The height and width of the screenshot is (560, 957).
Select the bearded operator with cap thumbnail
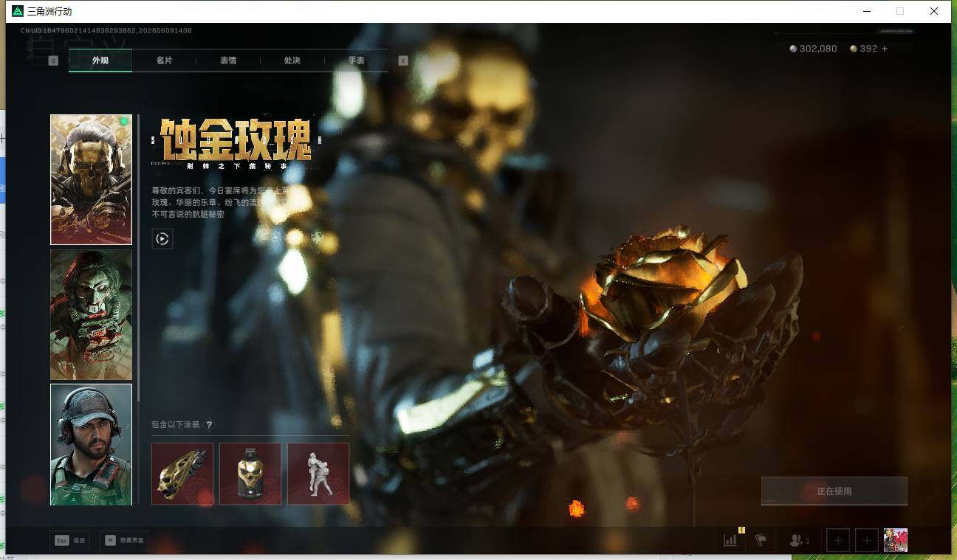tap(91, 444)
